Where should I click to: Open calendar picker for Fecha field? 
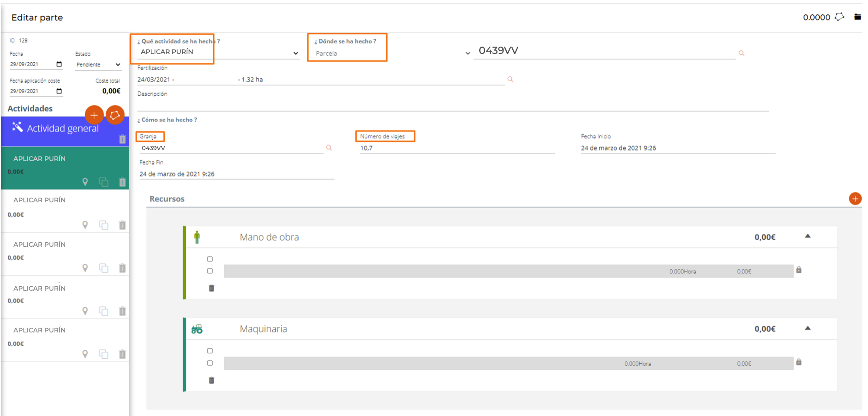tap(59, 64)
